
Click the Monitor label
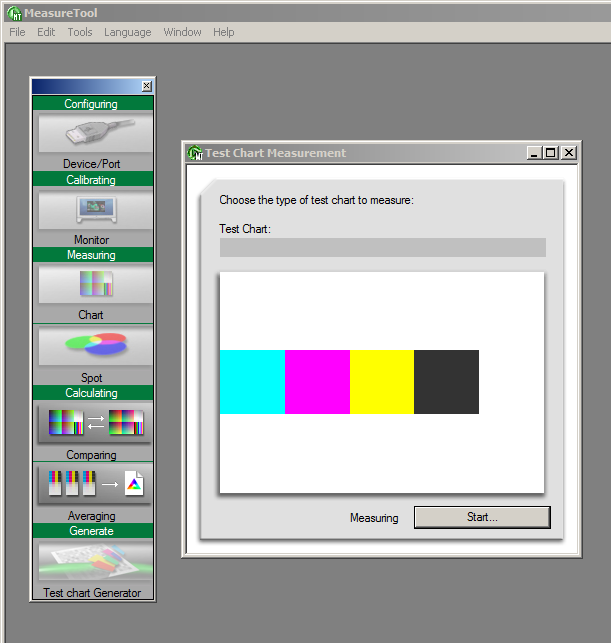pyautogui.click(x=91, y=239)
